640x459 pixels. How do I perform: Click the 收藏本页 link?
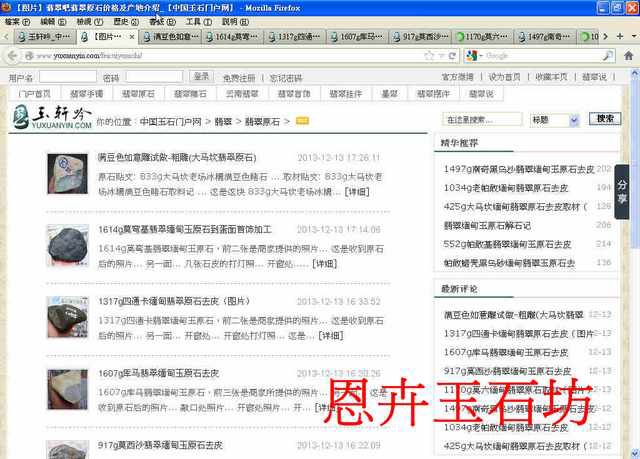point(551,77)
